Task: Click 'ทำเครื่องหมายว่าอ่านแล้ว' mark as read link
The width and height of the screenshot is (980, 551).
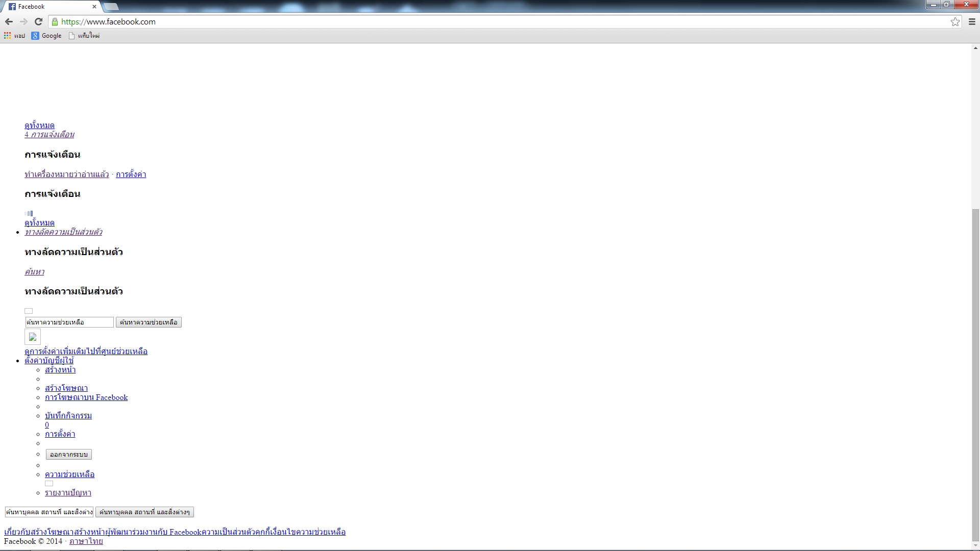Action: click(66, 174)
